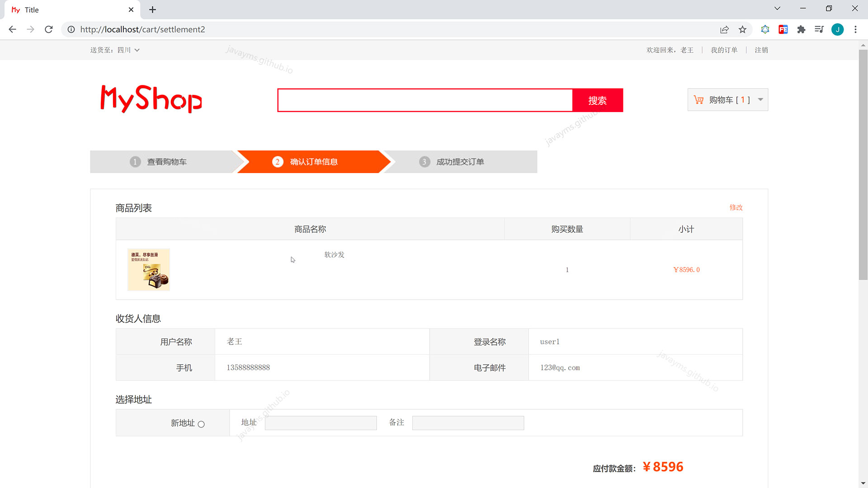The height and width of the screenshot is (488, 868).
Task: Expand the 送货至 四川 location dropdown
Action: pyautogui.click(x=137, y=50)
